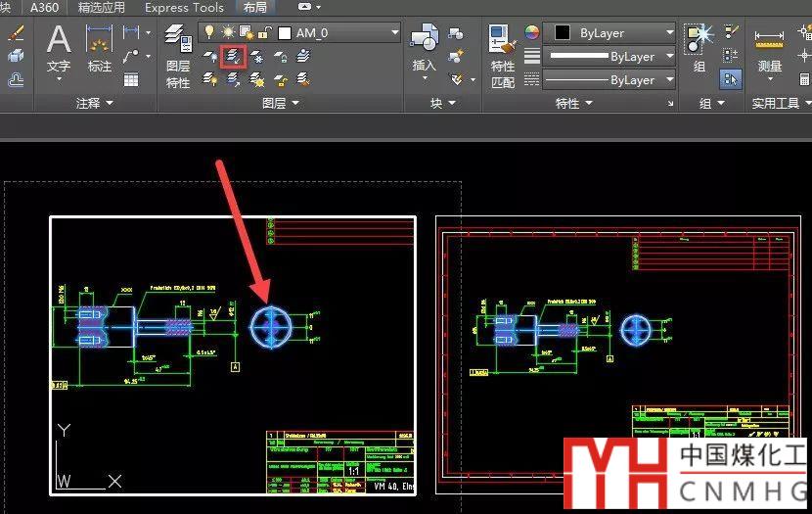812x514 pixels.
Task: Click the circular end view in left viewport
Action: [x=271, y=325]
